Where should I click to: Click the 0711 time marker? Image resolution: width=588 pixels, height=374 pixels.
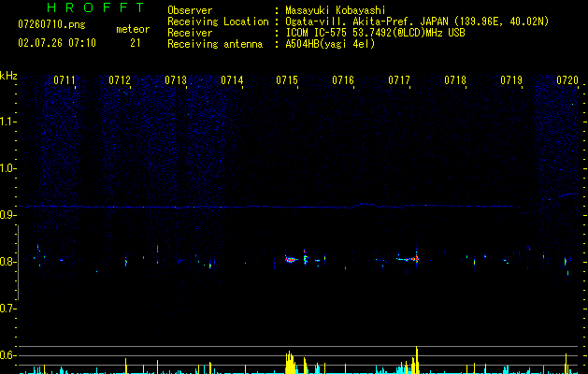click(x=65, y=80)
